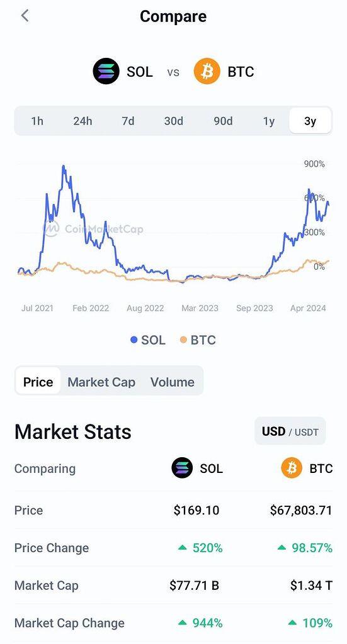The width and height of the screenshot is (347, 644).
Task: Select the 1h time range
Action: [x=37, y=121]
